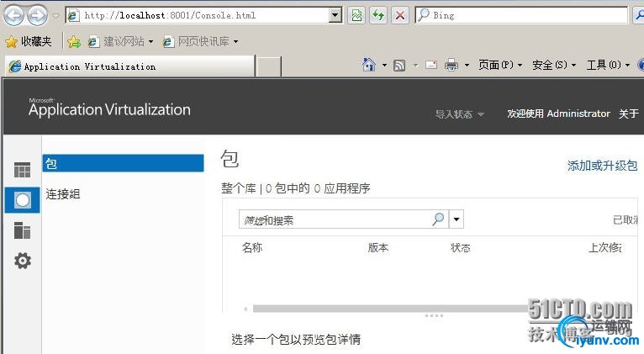This screenshot has width=644, height=354.
Task: Select 包 in the left navigation
Action: [x=123, y=163]
